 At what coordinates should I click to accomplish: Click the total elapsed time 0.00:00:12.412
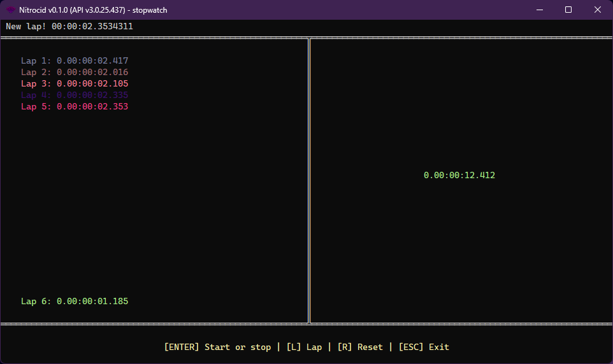[x=459, y=175]
